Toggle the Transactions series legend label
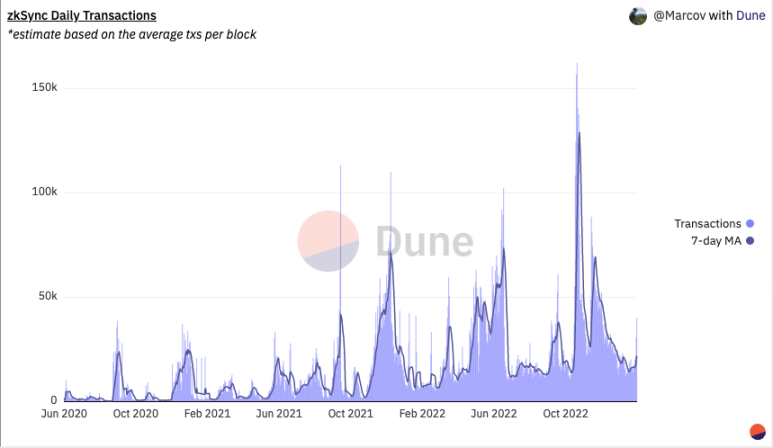Screen dimensions: 773x448 [x=707, y=224]
